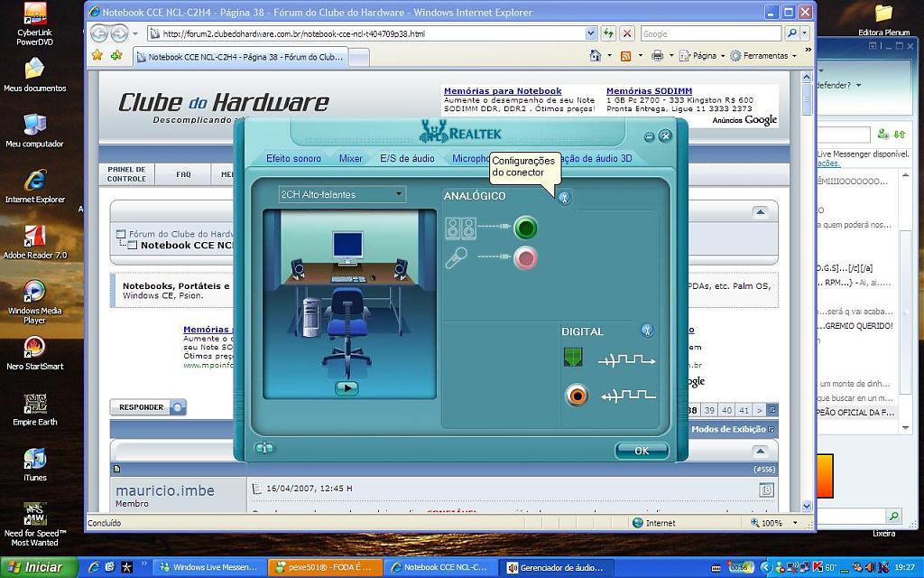924x578 pixels.
Task: Open the FAQ forum menu item
Action: 183,174
